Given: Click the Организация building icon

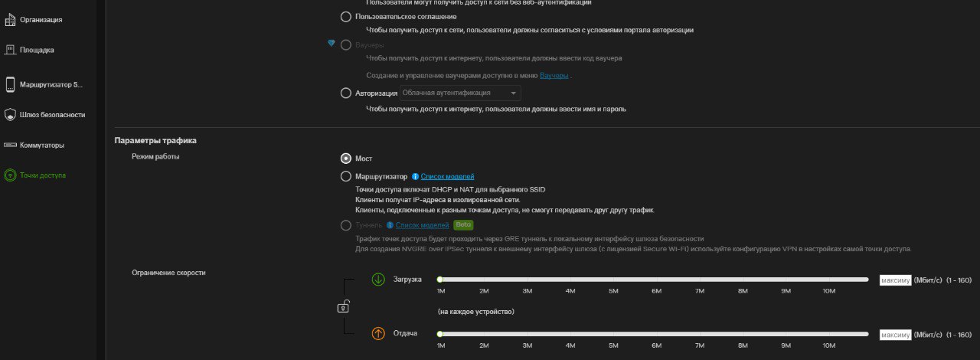Looking at the screenshot, I should pyautogui.click(x=10, y=19).
